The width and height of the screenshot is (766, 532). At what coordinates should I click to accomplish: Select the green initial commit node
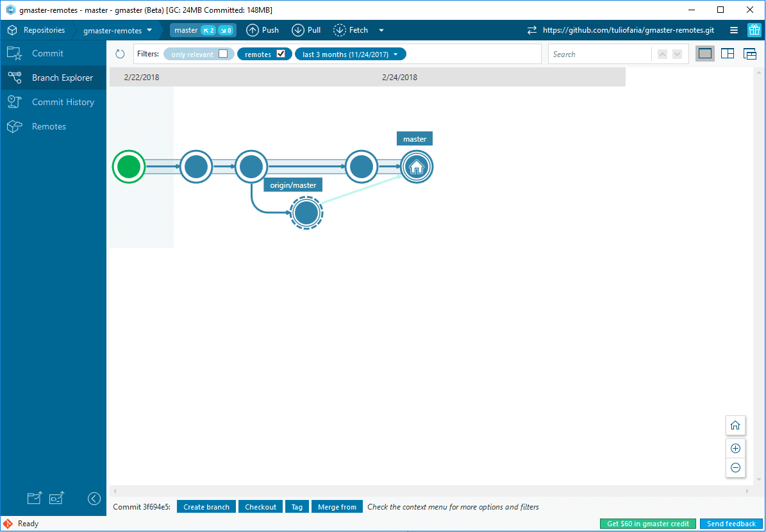129,167
